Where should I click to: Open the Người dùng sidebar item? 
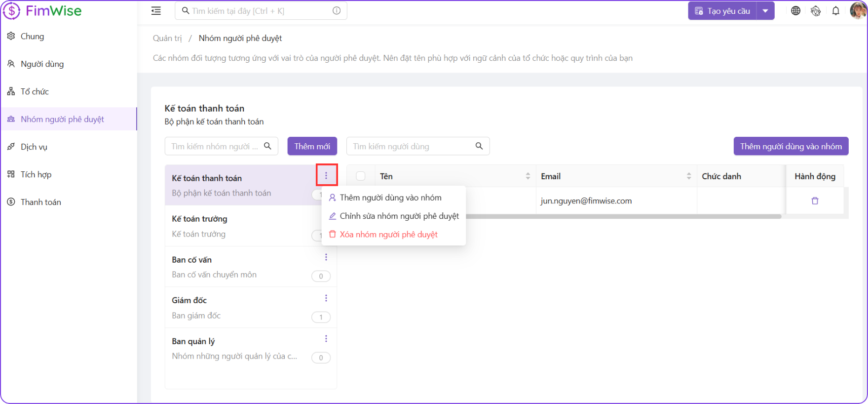pyautogui.click(x=42, y=64)
